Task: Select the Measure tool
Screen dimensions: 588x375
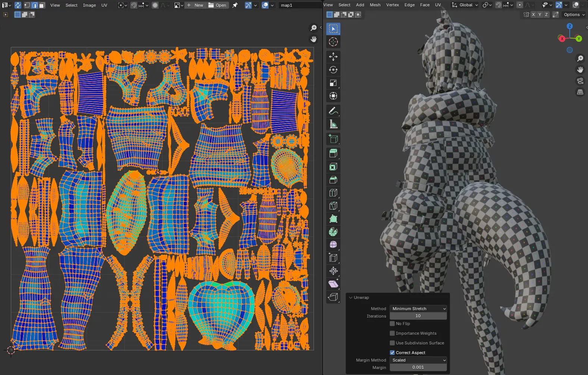Action: click(x=333, y=124)
